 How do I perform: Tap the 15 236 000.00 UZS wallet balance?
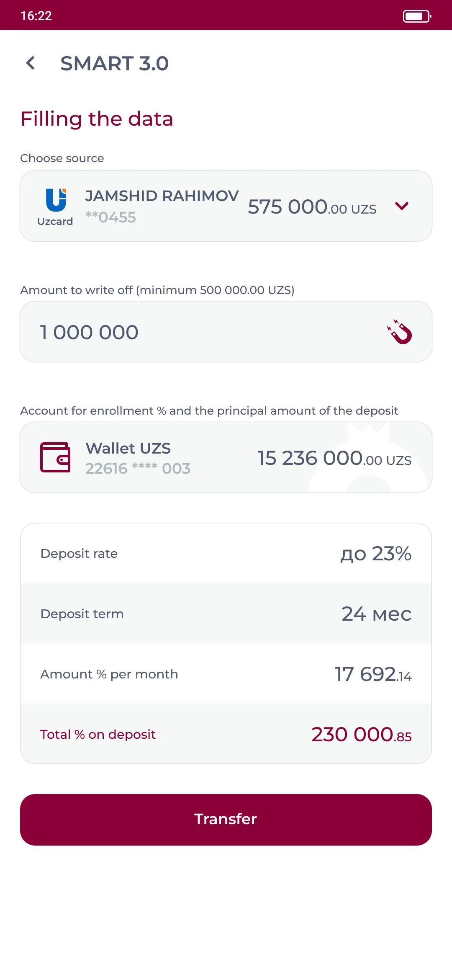(334, 458)
